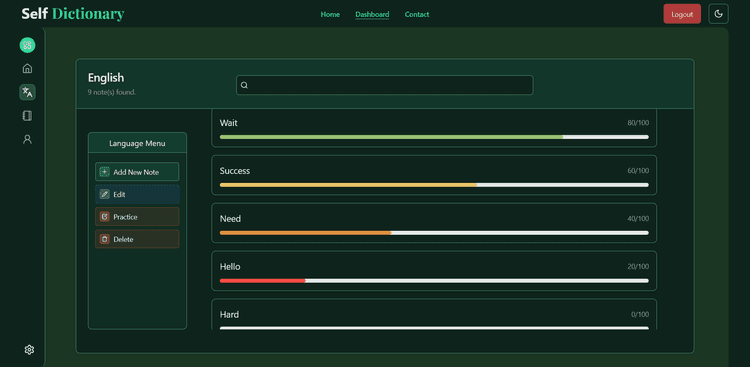Click the pencil icon beside Edit
The height and width of the screenshot is (367, 750).
click(x=105, y=194)
